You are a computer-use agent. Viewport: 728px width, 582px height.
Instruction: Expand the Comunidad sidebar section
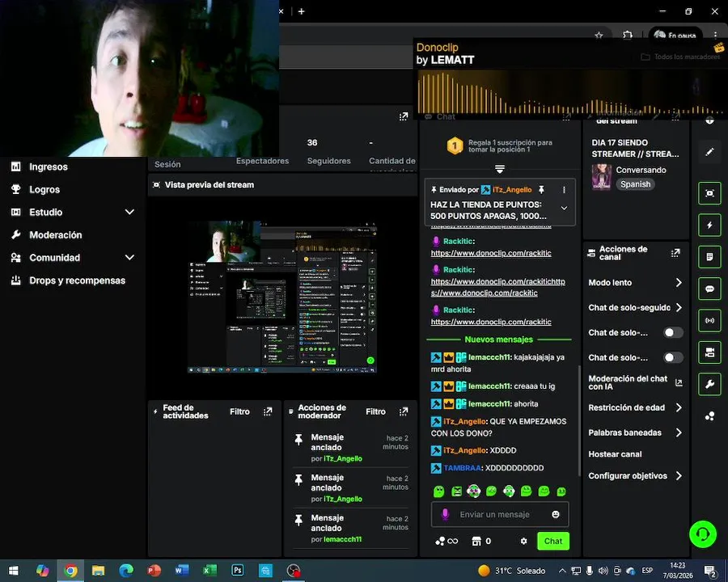click(129, 258)
